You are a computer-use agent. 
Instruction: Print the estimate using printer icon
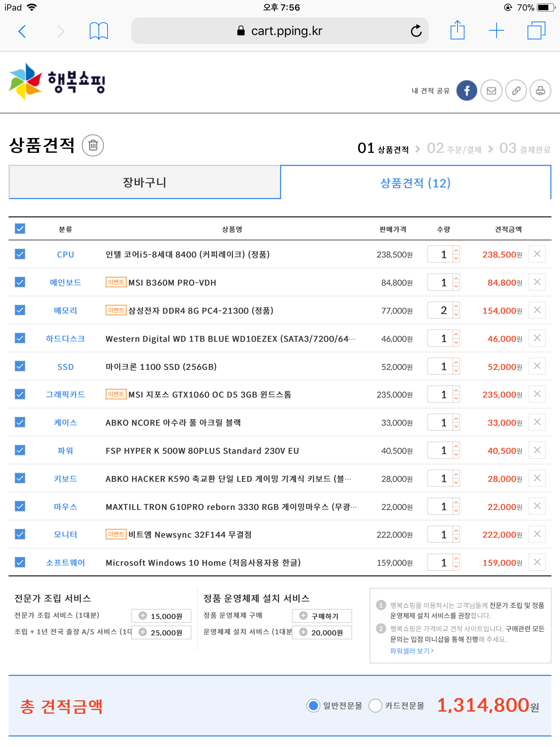[x=540, y=90]
